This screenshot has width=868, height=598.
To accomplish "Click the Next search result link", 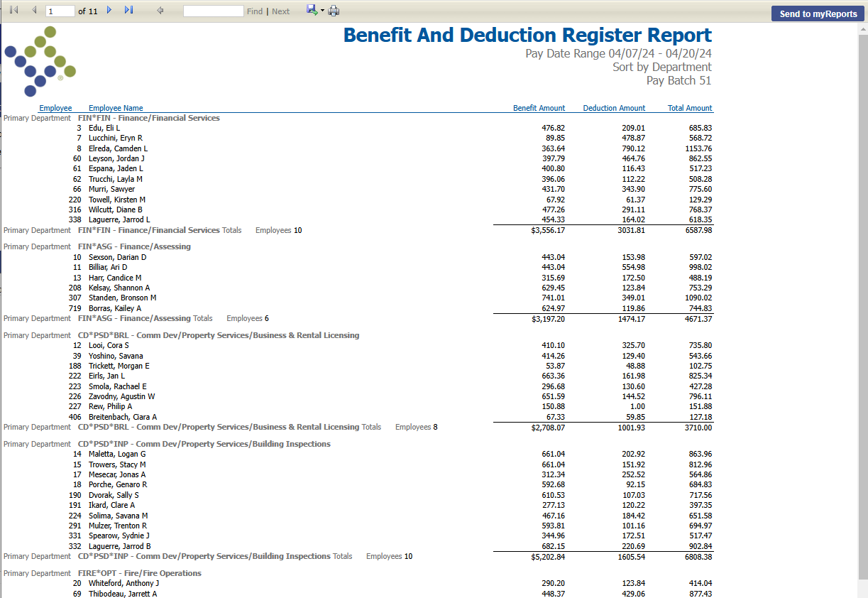I will tap(281, 11).
